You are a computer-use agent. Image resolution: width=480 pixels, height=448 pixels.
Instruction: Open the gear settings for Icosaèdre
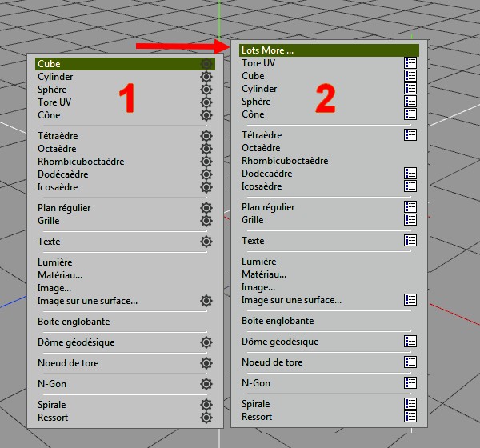(x=206, y=187)
